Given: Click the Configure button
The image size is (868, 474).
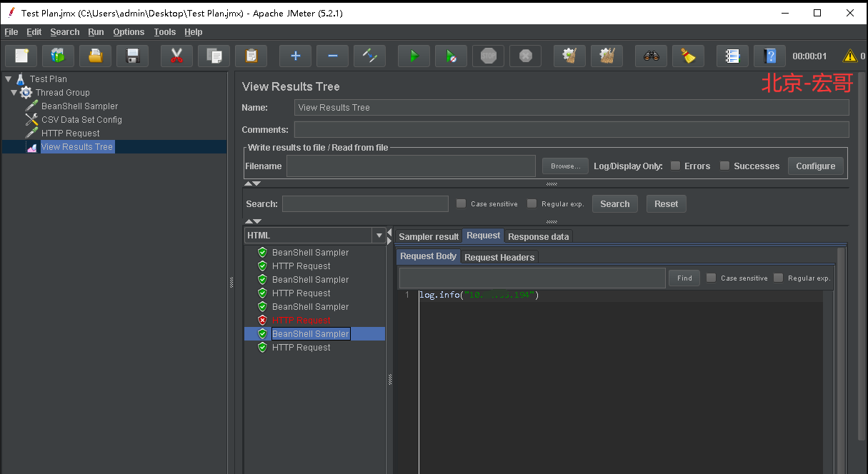Looking at the screenshot, I should point(815,166).
